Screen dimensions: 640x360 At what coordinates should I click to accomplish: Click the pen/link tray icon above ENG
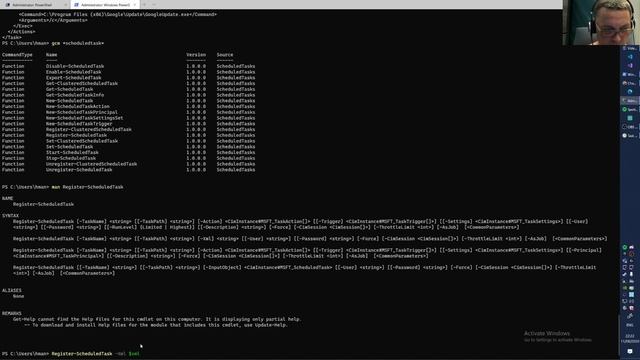630,316
